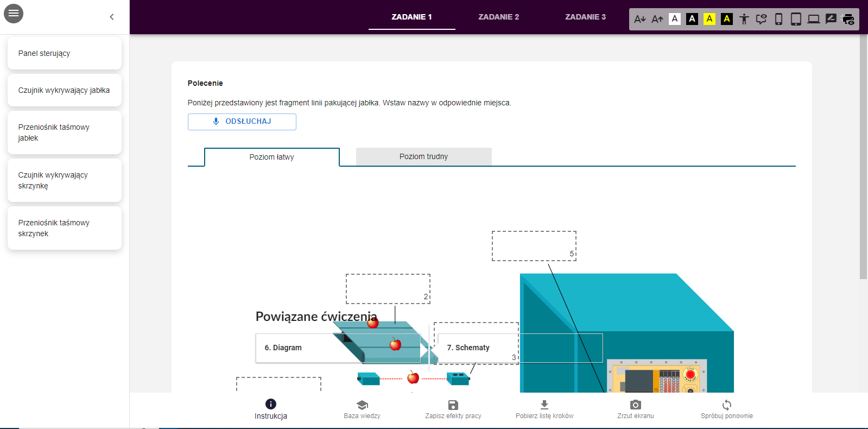The height and width of the screenshot is (429, 868).
Task: Switch to the ZADANIE 3 tab
Action: [585, 17]
